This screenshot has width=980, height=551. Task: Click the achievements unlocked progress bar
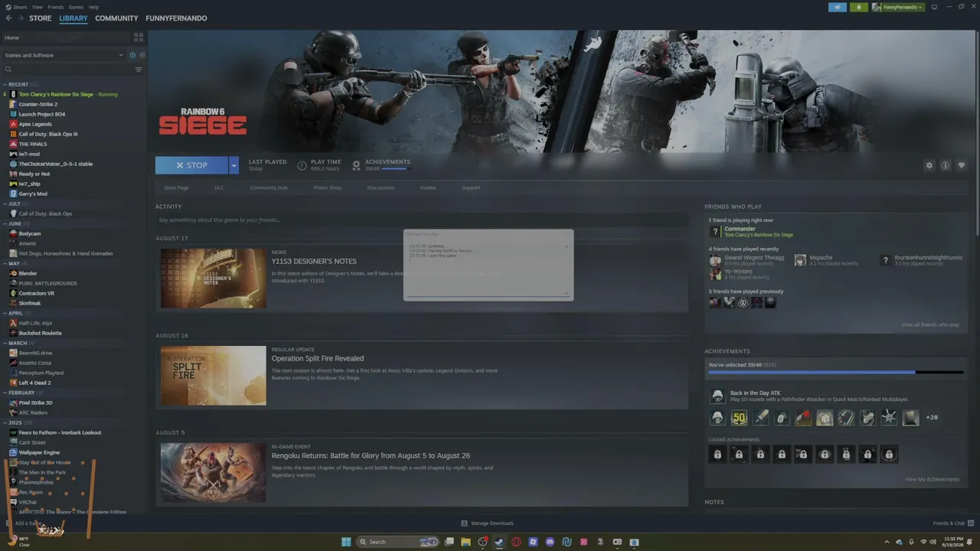(836, 373)
